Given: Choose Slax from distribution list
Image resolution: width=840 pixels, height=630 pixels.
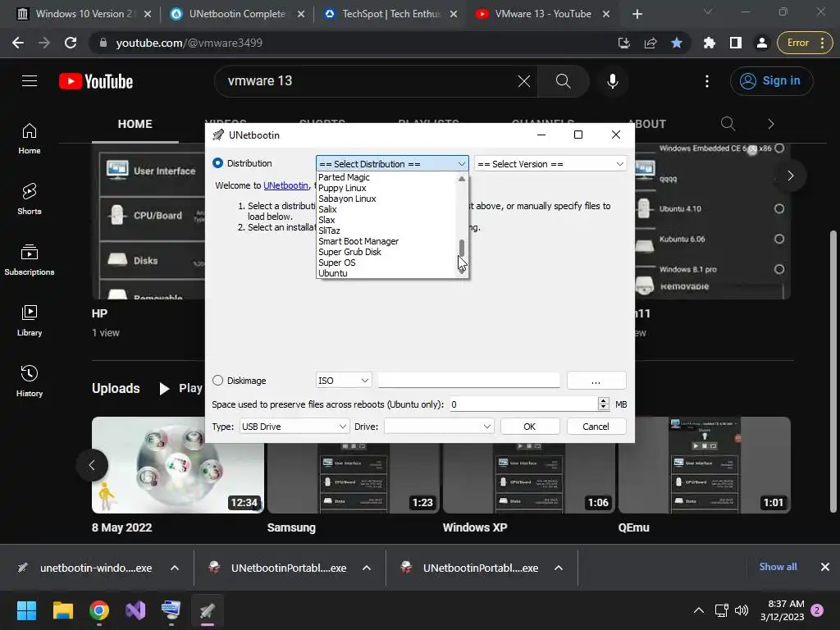Looking at the screenshot, I should [326, 220].
